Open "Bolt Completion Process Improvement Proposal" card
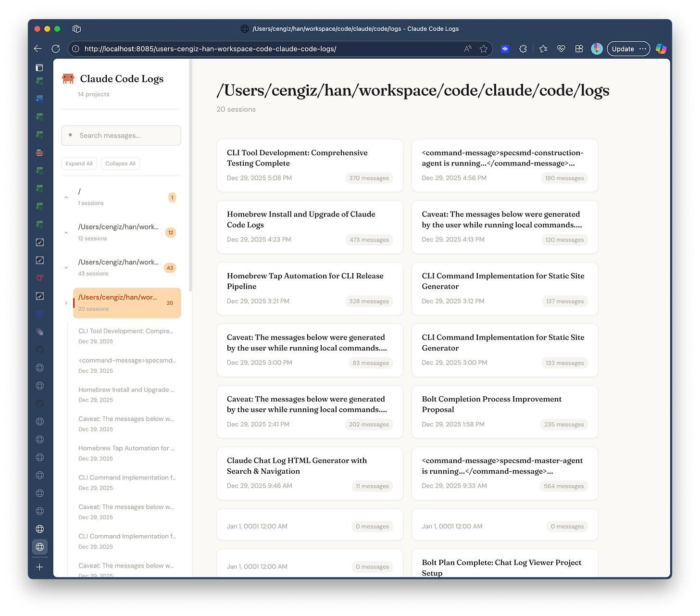700x616 pixels. [505, 412]
